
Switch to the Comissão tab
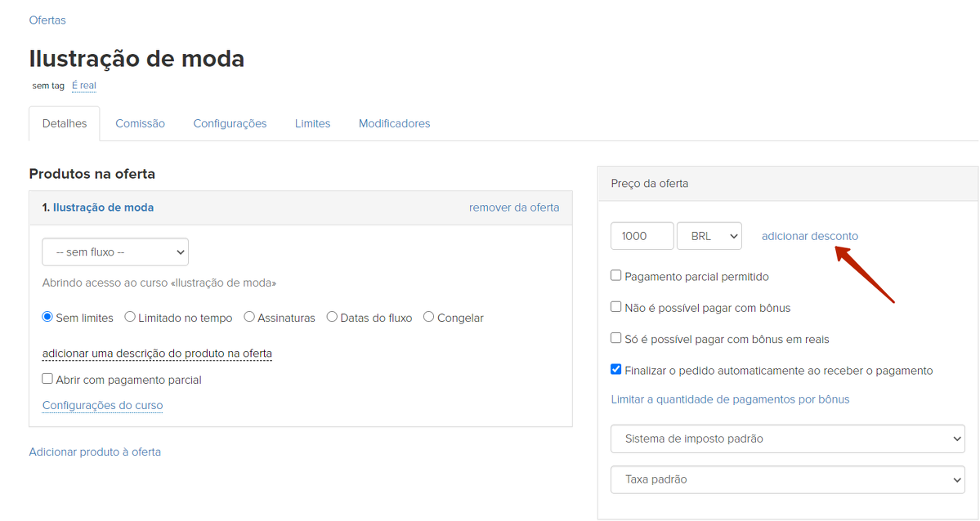tap(140, 123)
